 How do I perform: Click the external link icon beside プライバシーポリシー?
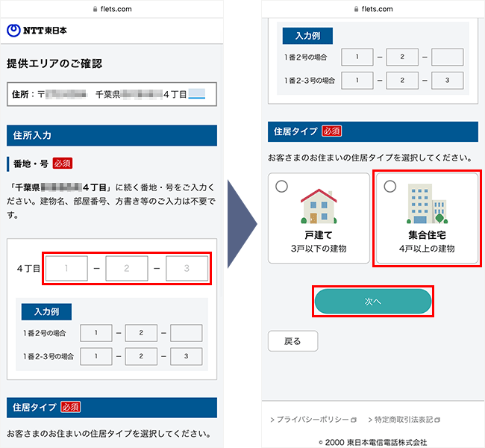354,420
